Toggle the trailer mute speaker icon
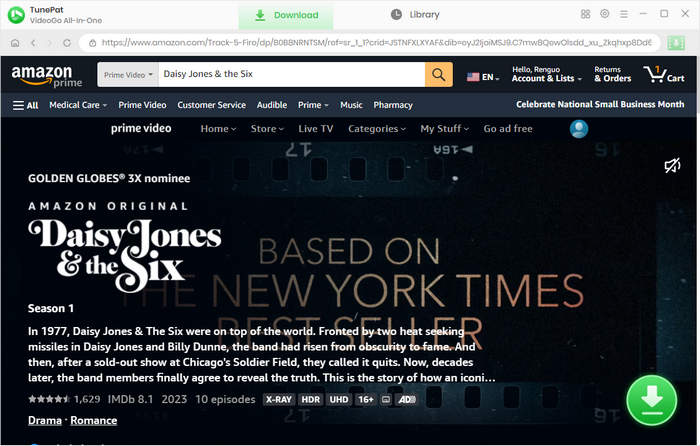The image size is (700, 446). pyautogui.click(x=672, y=166)
